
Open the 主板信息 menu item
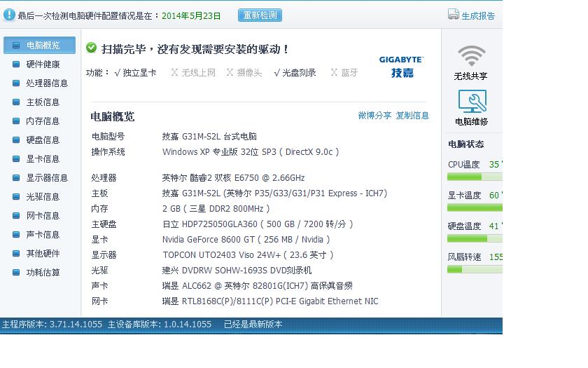click(x=43, y=102)
